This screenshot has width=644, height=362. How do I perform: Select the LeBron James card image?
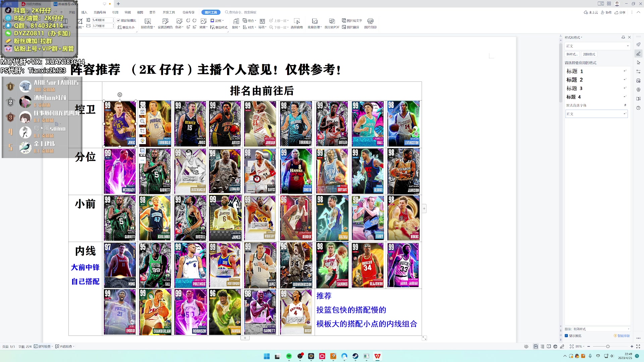tap(225, 218)
